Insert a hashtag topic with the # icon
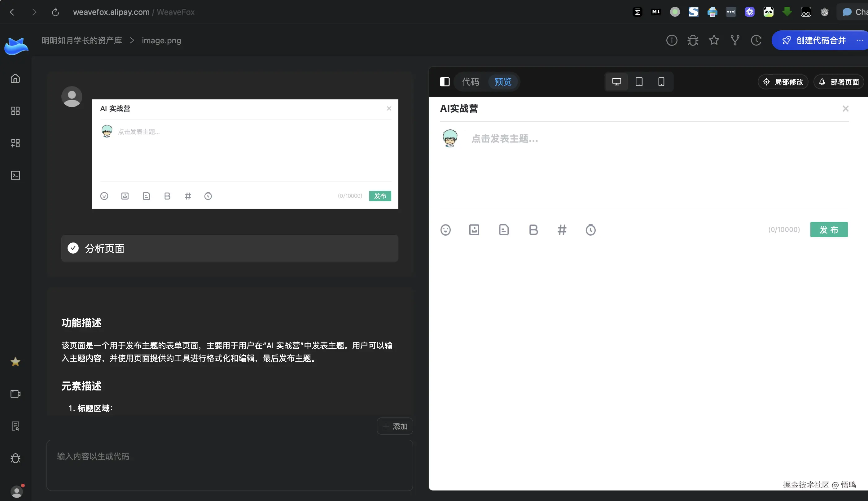The image size is (868, 501). tap(562, 229)
